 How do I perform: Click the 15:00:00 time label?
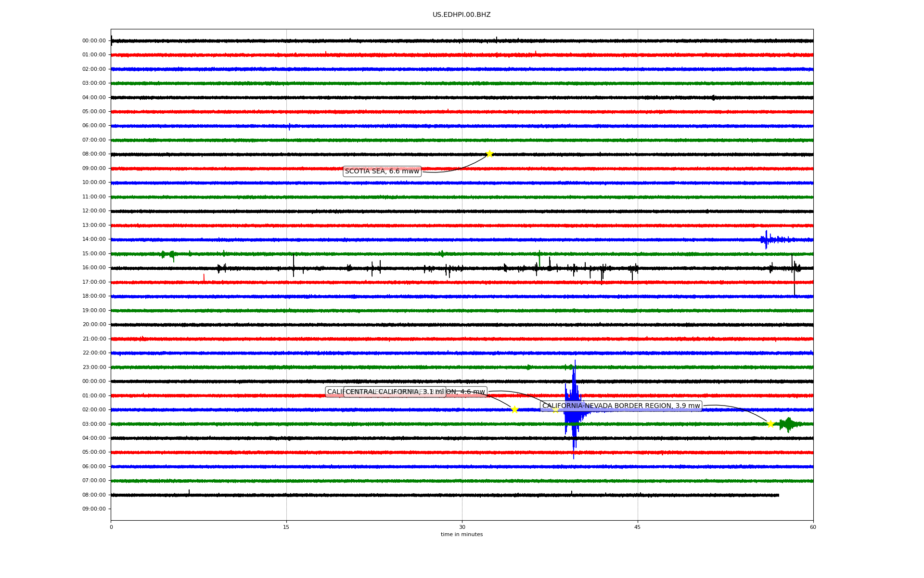94,254
